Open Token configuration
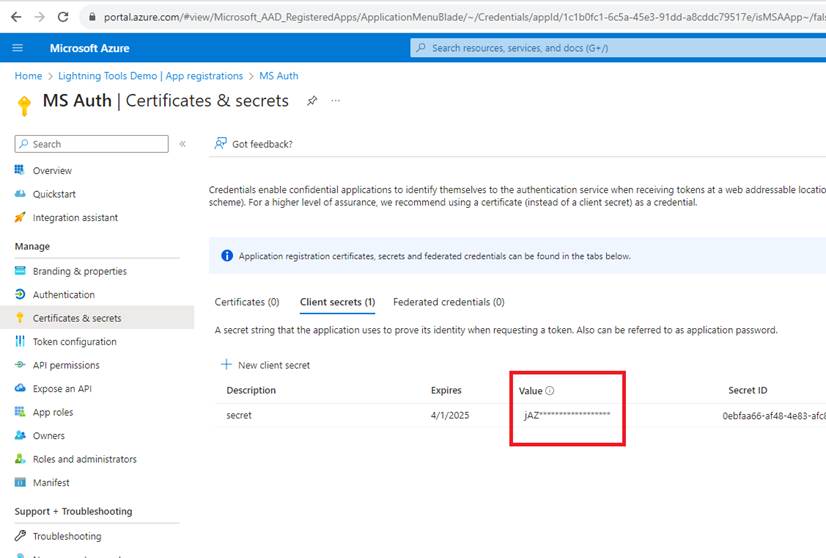 [x=74, y=341]
